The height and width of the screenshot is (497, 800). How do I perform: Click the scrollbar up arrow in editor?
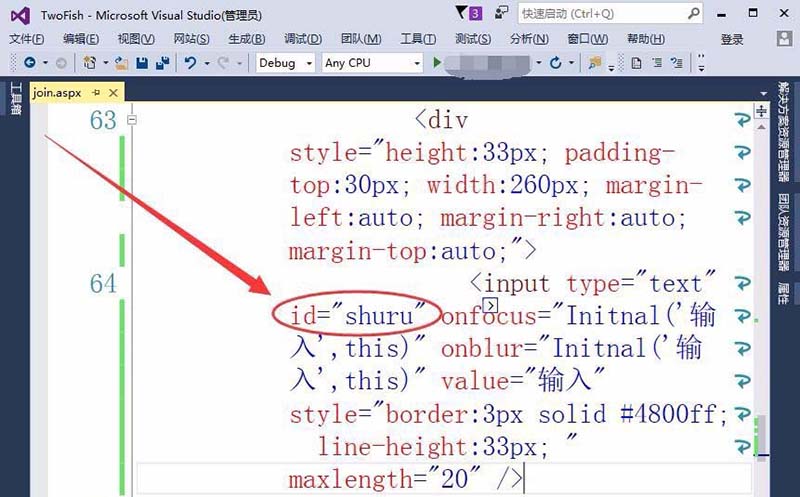click(x=761, y=127)
